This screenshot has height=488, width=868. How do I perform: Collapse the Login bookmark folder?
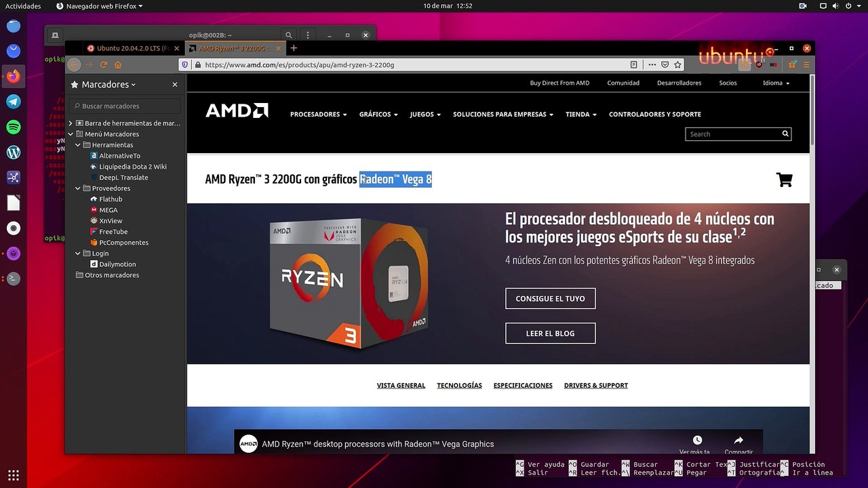[78, 253]
